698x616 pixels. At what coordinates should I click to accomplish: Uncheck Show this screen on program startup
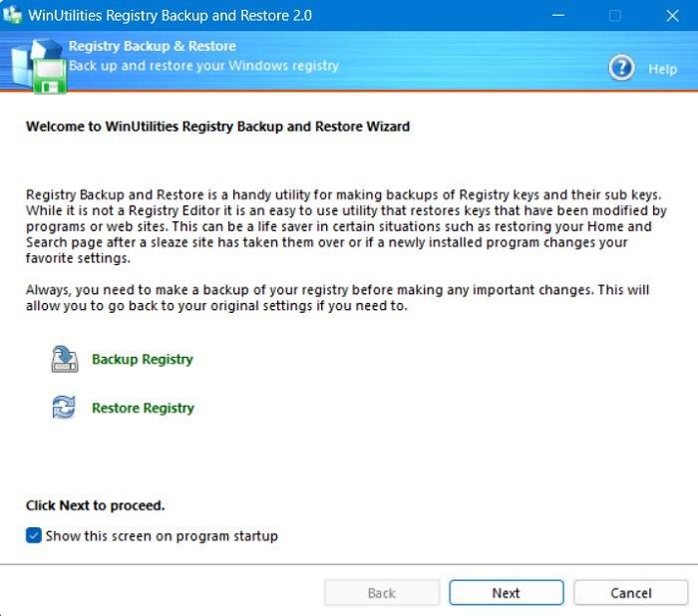pos(34,535)
